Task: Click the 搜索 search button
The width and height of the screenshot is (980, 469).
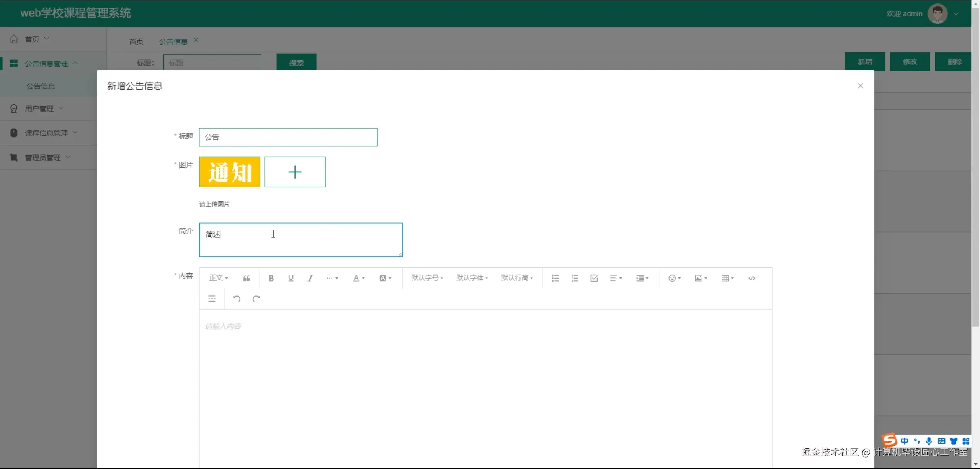Action: pos(296,62)
